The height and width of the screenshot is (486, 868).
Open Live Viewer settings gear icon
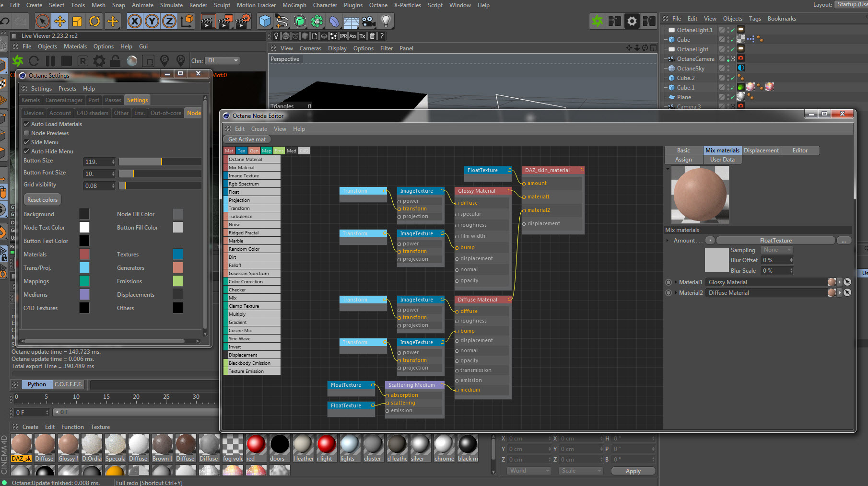[99, 61]
